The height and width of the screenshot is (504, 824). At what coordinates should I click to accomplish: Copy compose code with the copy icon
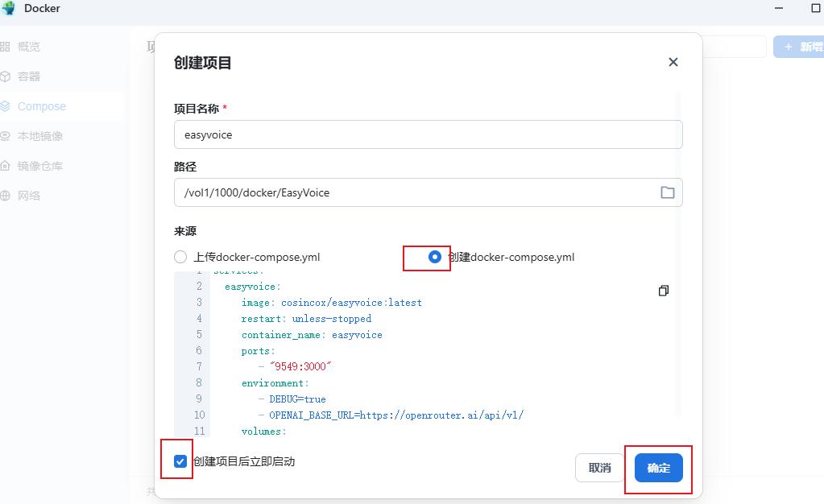point(663,291)
